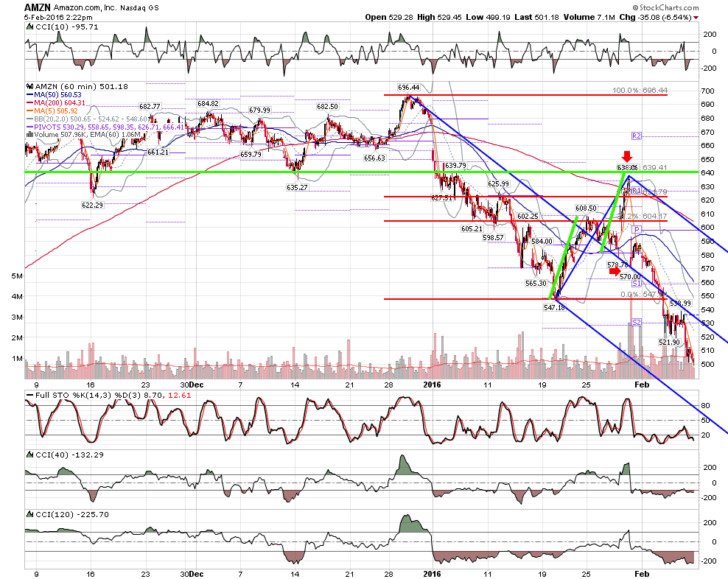Select the S1 pivot marker box
The image size is (728, 579).
coord(636,283)
